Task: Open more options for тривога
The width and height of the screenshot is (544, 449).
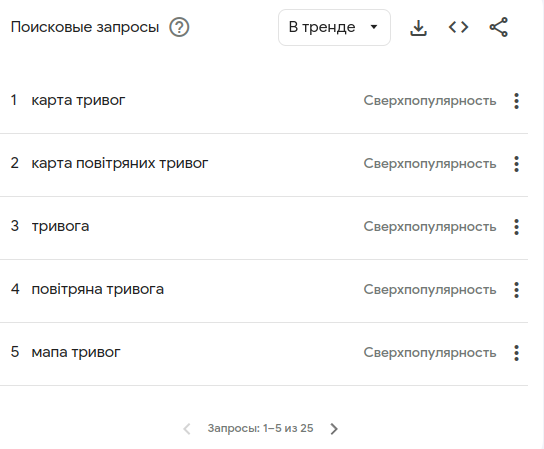Action: point(517,227)
